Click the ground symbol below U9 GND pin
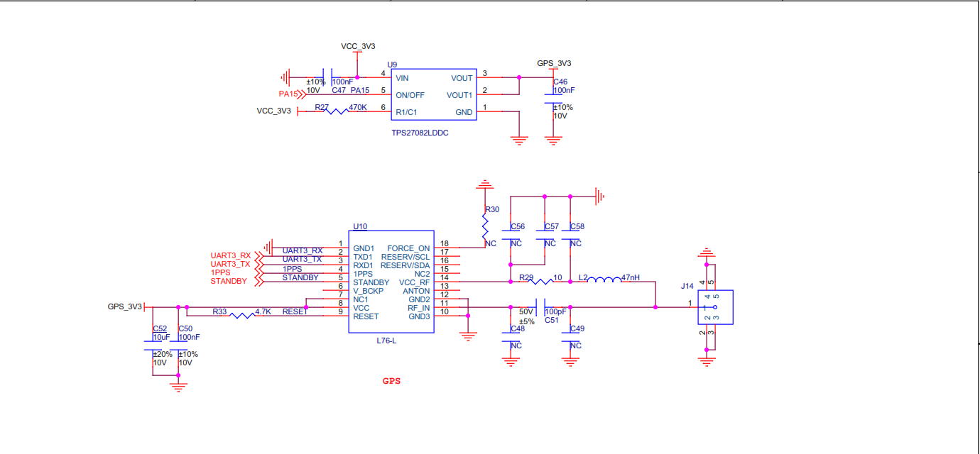This screenshot has height=454, width=980. tap(519, 140)
